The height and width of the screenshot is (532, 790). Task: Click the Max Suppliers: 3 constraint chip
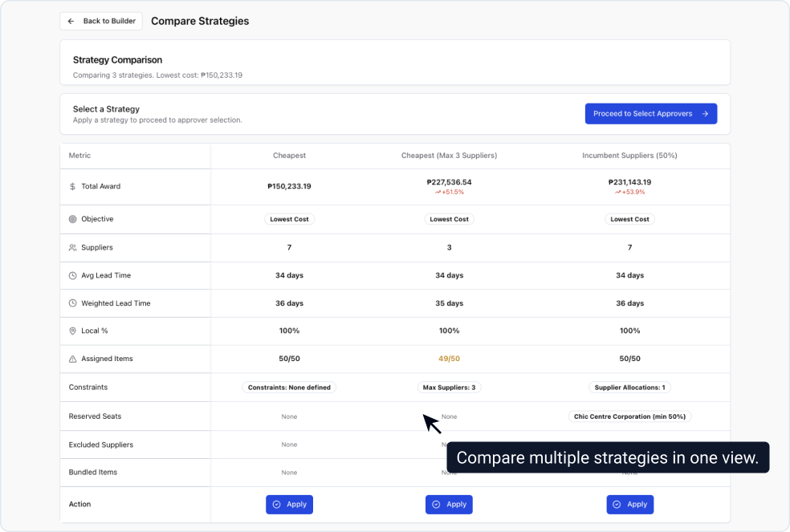449,387
